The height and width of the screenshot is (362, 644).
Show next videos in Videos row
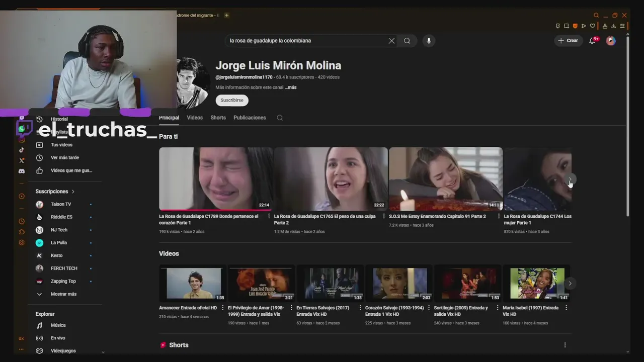570,284
